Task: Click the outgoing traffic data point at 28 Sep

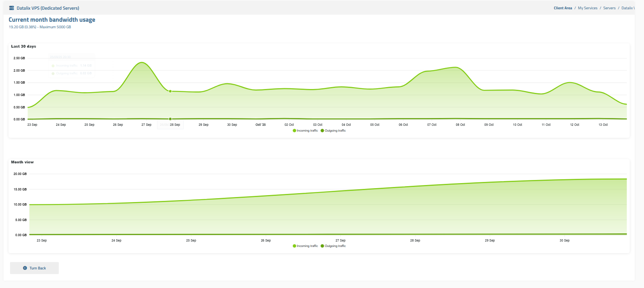Action: click(x=170, y=119)
